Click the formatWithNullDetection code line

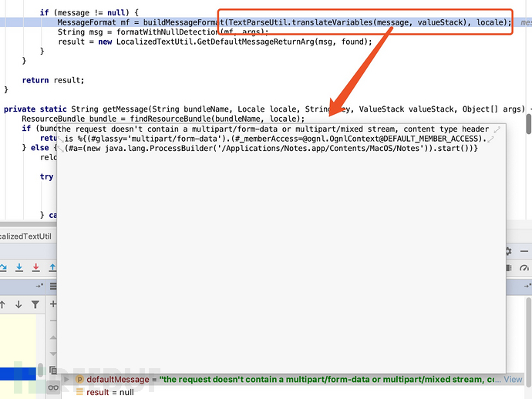coord(163,32)
